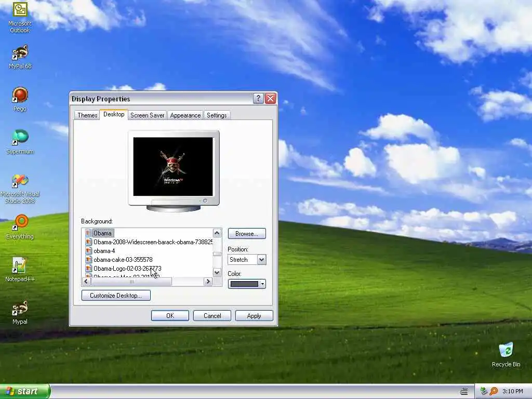
Task: Click background list scroll left arrow
Action: 86,281
